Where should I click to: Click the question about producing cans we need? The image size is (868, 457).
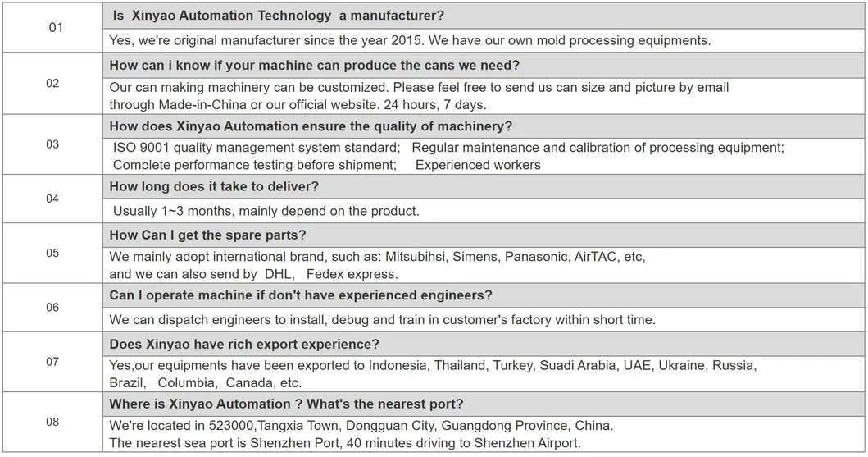tap(314, 65)
